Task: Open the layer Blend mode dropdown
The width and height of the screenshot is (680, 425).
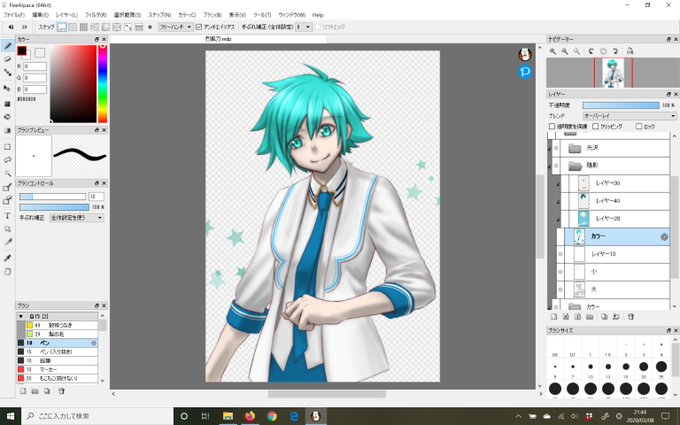Action: click(629, 116)
